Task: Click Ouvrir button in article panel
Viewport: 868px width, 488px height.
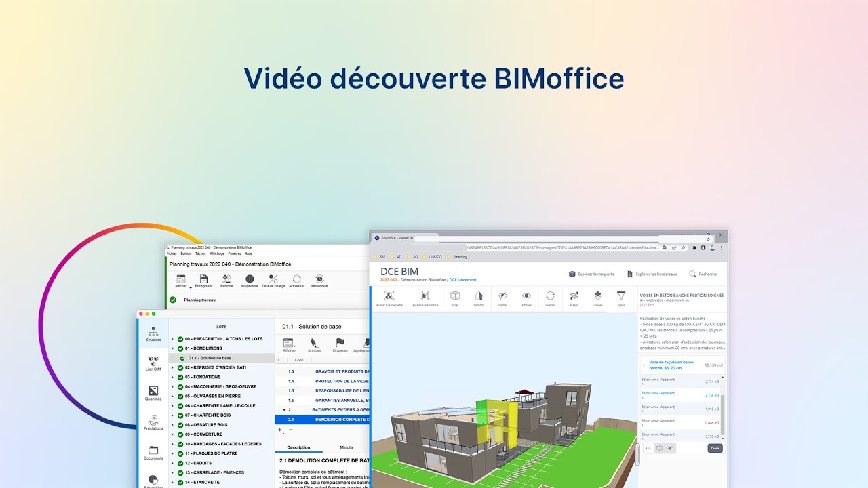Action: [715, 448]
